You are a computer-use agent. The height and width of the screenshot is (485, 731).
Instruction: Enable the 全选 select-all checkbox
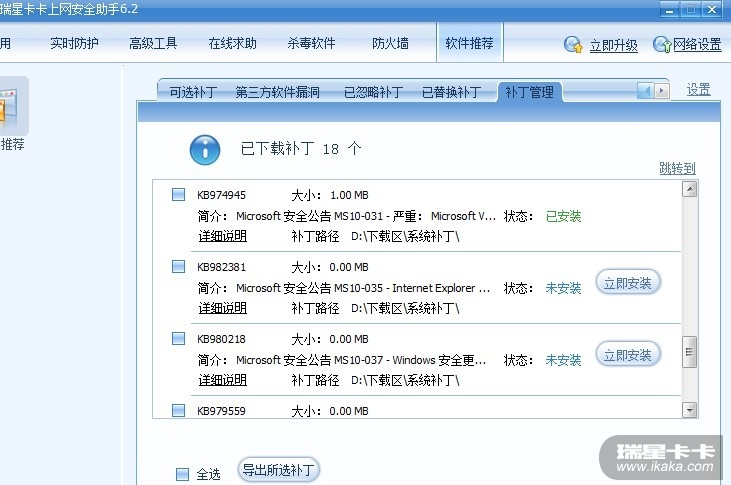[x=182, y=475]
